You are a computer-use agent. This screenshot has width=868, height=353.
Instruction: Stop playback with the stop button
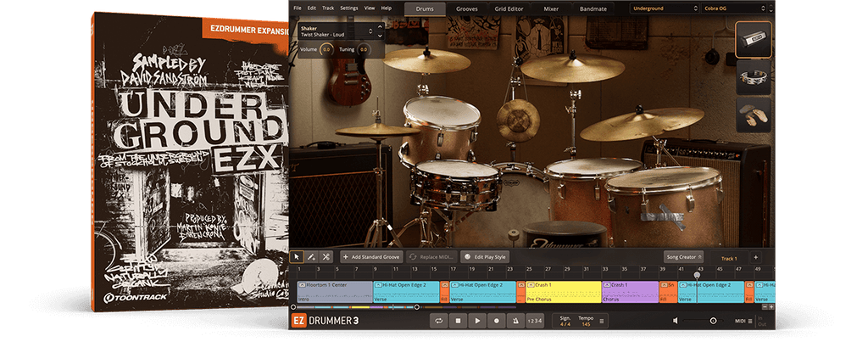(x=458, y=320)
